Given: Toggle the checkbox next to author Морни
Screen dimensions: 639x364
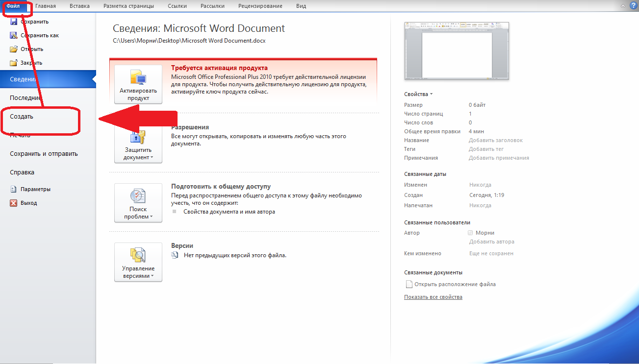Looking at the screenshot, I should 471,233.
